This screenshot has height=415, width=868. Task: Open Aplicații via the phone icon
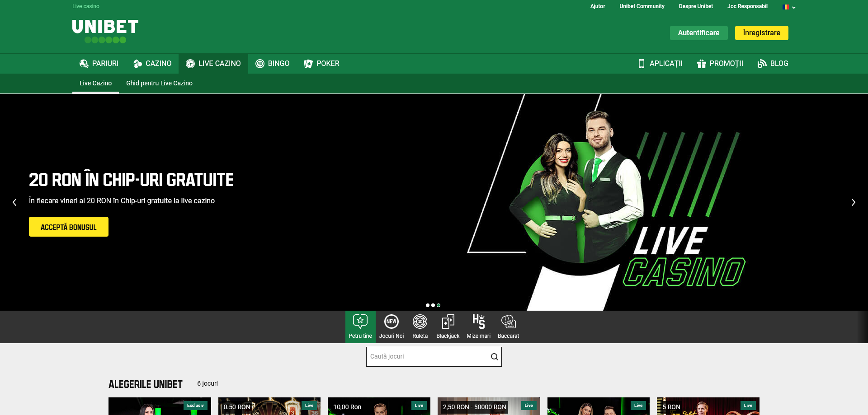(x=641, y=64)
